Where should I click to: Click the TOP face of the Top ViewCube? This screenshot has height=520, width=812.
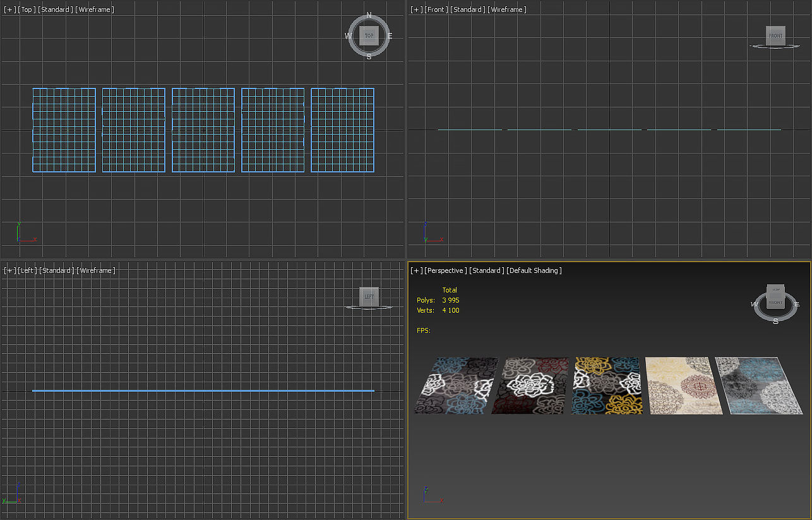pyautogui.click(x=369, y=36)
